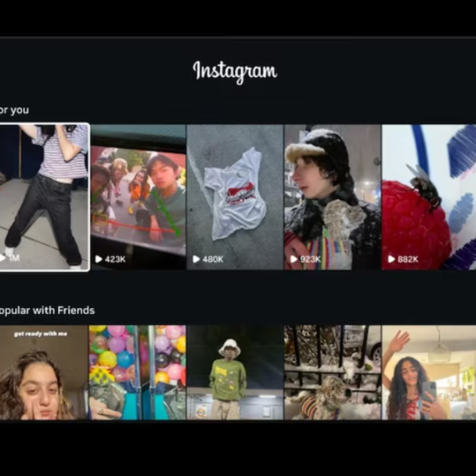Open the cat by the fence reel
Screen dimensions: 476x476
[x=332, y=373]
